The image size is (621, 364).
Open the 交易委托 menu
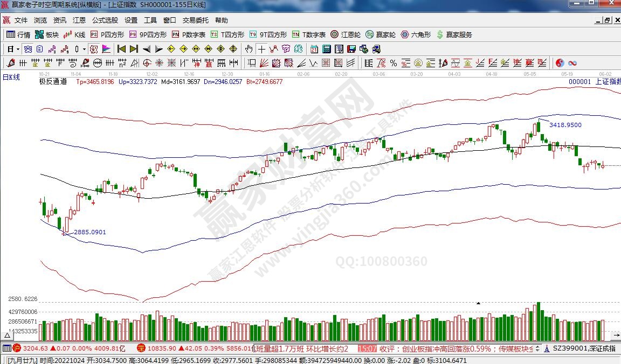pyautogui.click(x=195, y=20)
